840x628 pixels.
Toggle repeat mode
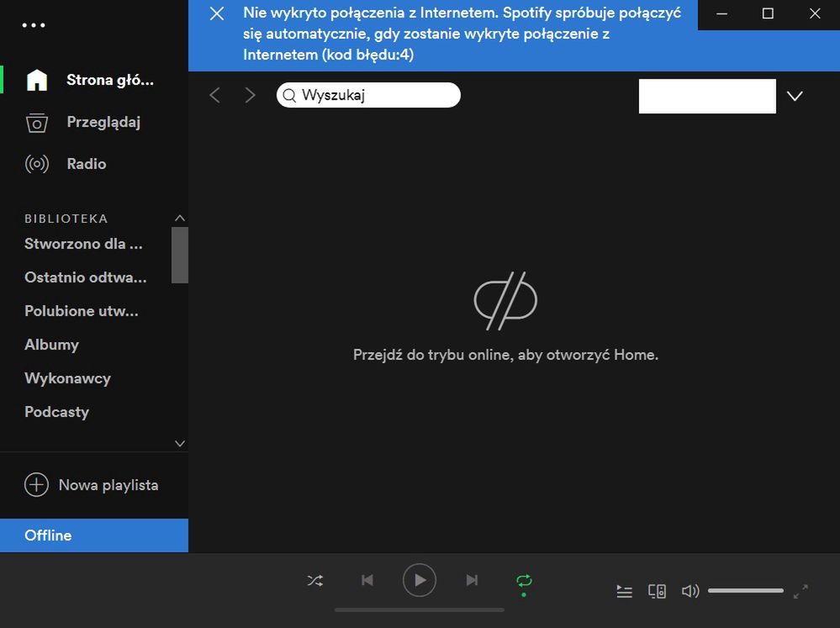click(524, 582)
